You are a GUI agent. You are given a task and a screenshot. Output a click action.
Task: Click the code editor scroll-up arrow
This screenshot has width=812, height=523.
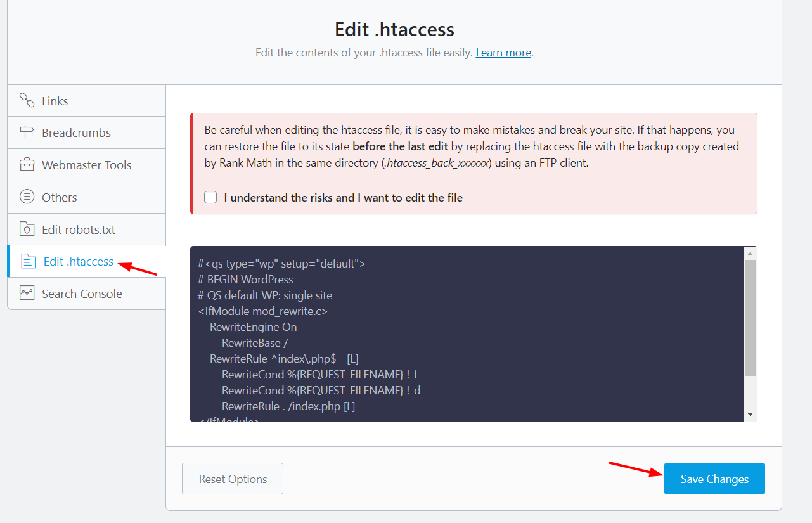(x=750, y=253)
